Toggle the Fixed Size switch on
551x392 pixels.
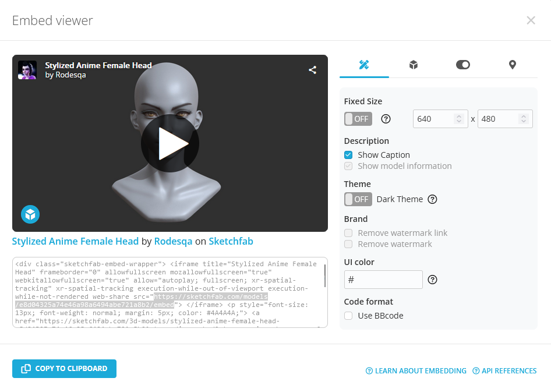(x=358, y=119)
